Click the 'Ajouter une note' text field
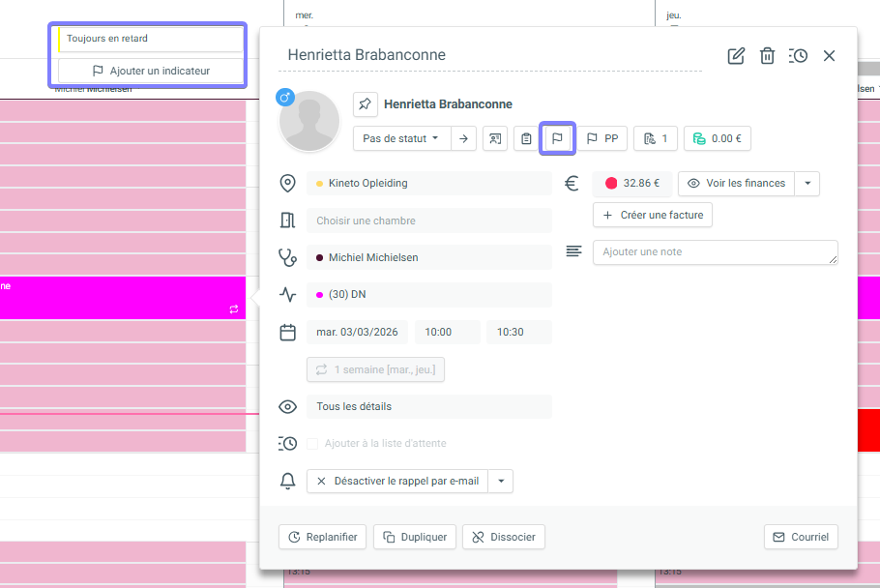 click(715, 252)
